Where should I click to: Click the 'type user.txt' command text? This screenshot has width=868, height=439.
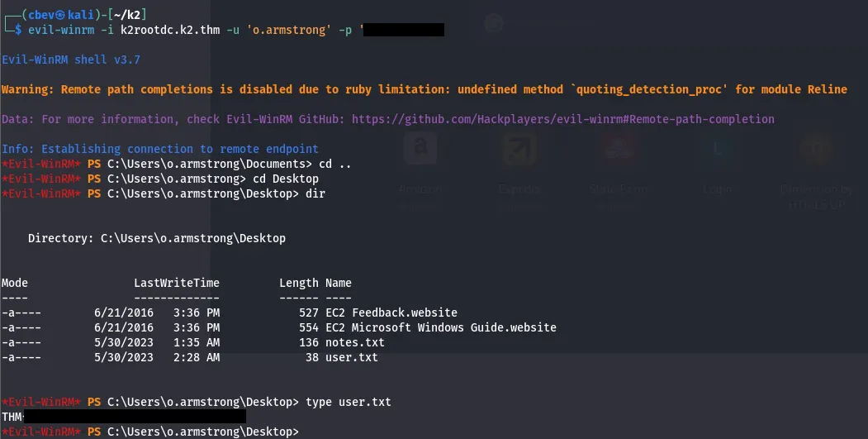pos(348,402)
